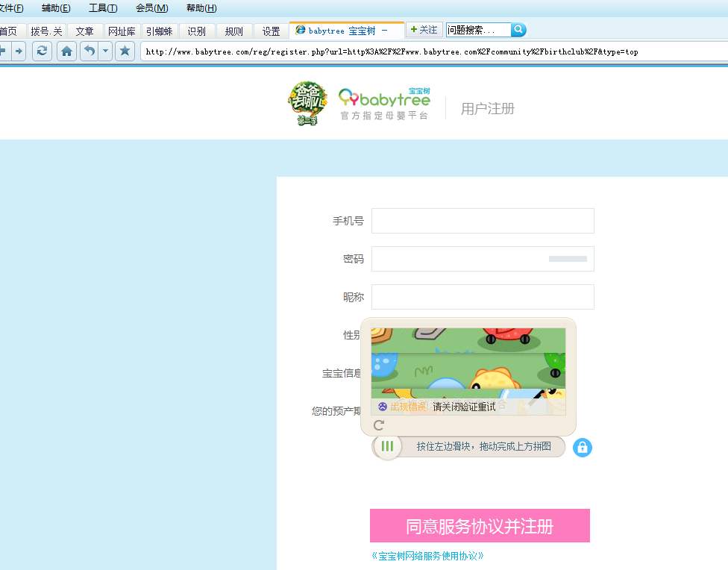
Task: Click the +关注 button
Action: pyautogui.click(x=423, y=29)
